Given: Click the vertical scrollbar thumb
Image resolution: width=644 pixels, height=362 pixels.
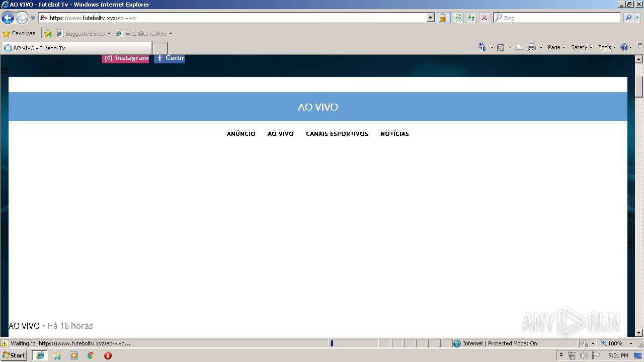Looking at the screenshot, I should [639, 86].
